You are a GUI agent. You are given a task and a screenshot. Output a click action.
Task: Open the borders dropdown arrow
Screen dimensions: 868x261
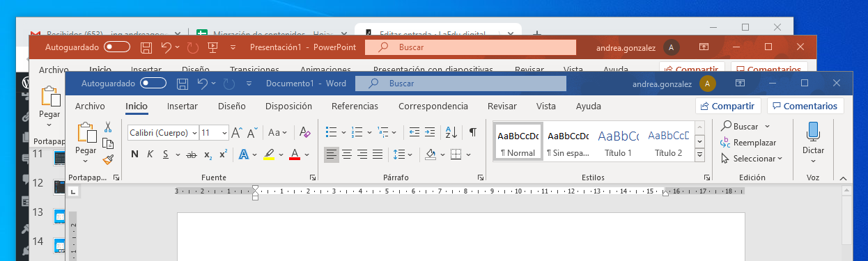(x=468, y=154)
